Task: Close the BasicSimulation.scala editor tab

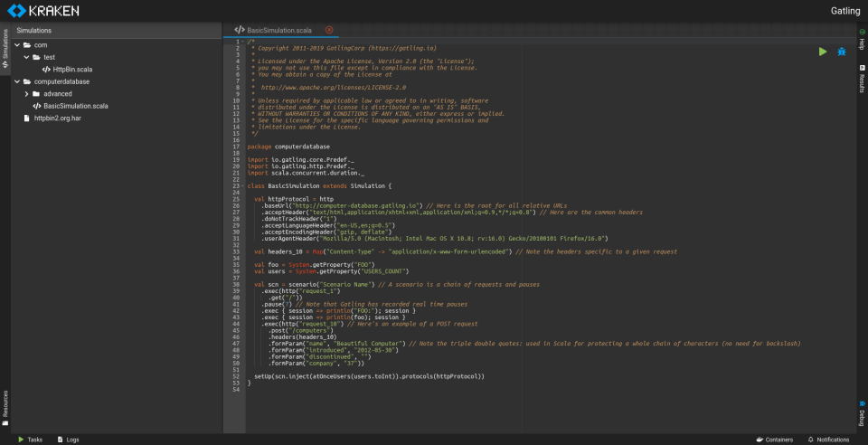Action: point(329,30)
